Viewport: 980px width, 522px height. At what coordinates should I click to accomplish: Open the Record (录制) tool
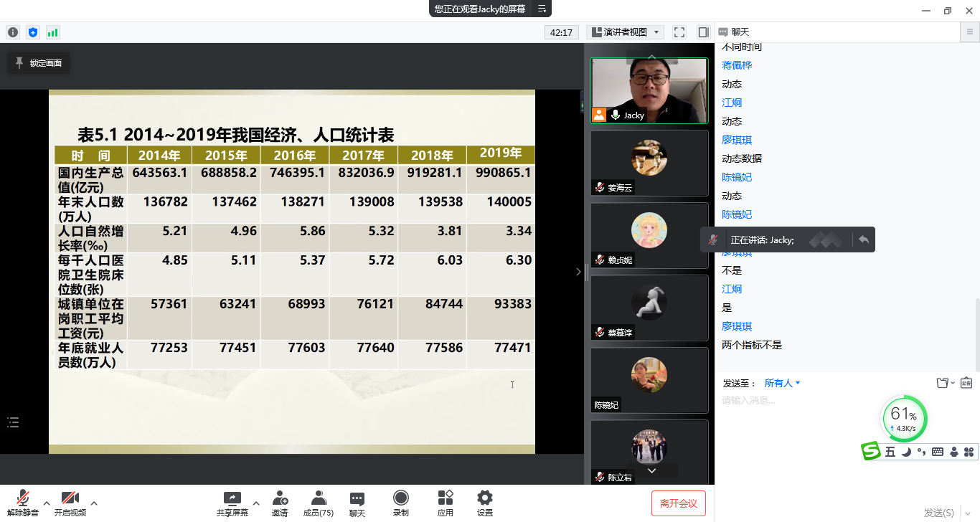coord(401,503)
